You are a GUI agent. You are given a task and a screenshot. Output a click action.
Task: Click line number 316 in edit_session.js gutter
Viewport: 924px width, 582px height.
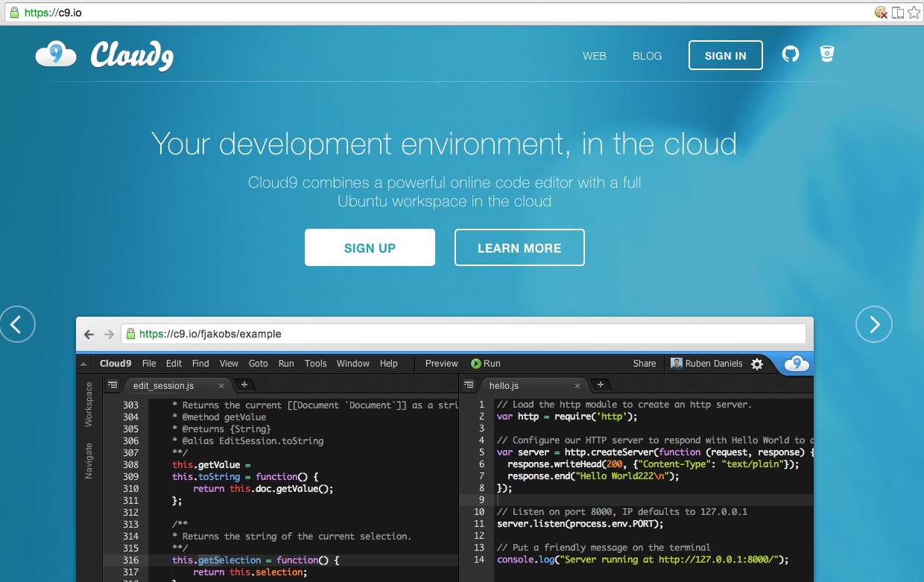130,560
